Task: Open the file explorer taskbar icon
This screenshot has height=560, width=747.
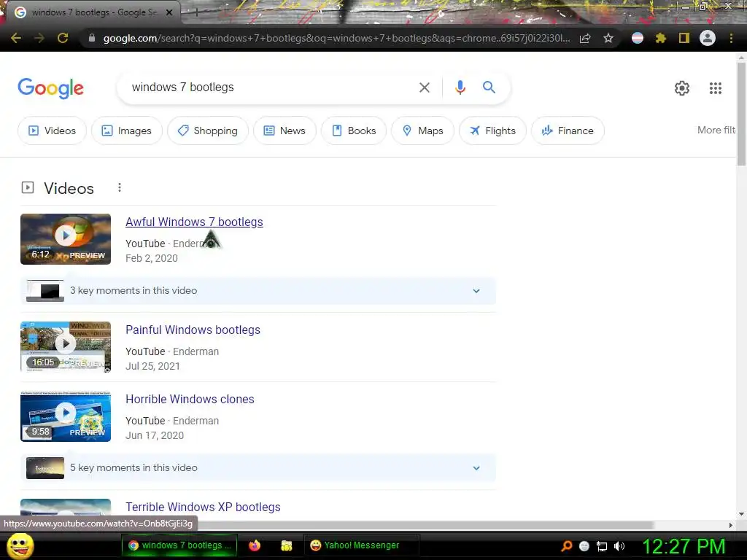Action: [x=286, y=545]
